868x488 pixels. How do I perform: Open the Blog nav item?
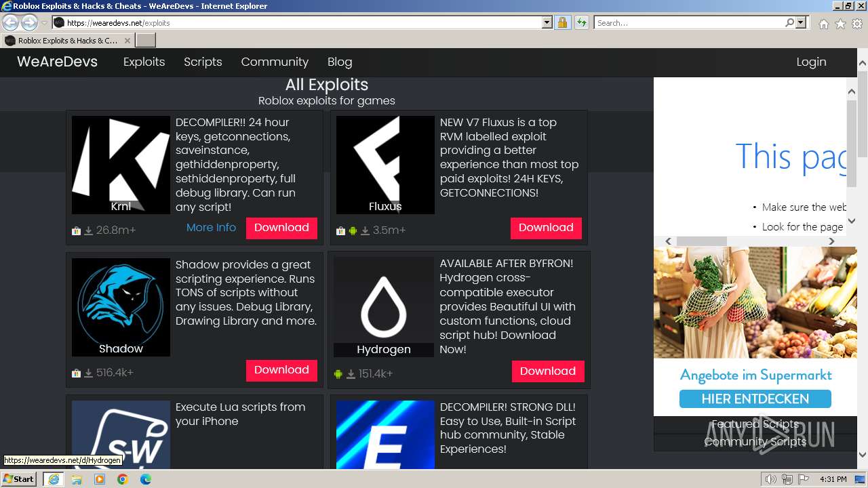pos(340,62)
